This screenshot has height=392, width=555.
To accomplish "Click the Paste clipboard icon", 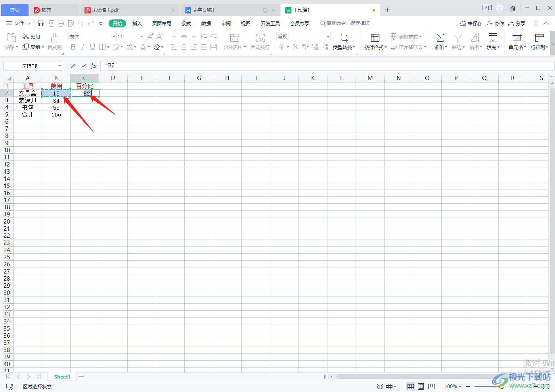I will pos(11,38).
